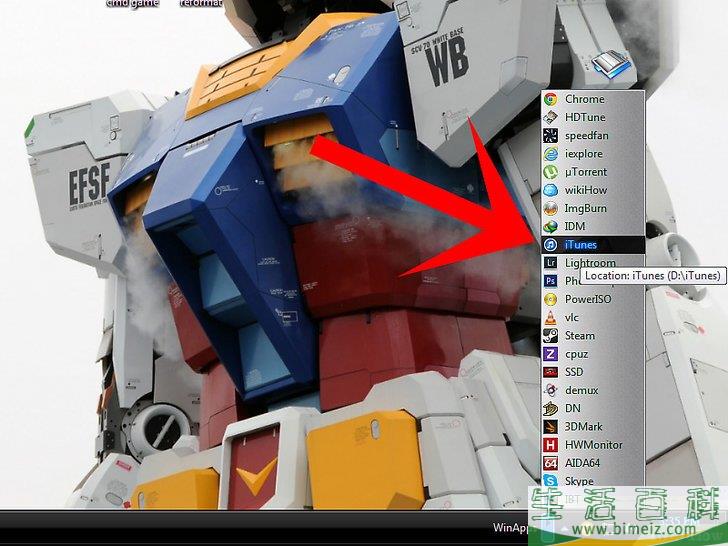
Task: Launch Steam from the popup list
Action: click(x=593, y=335)
